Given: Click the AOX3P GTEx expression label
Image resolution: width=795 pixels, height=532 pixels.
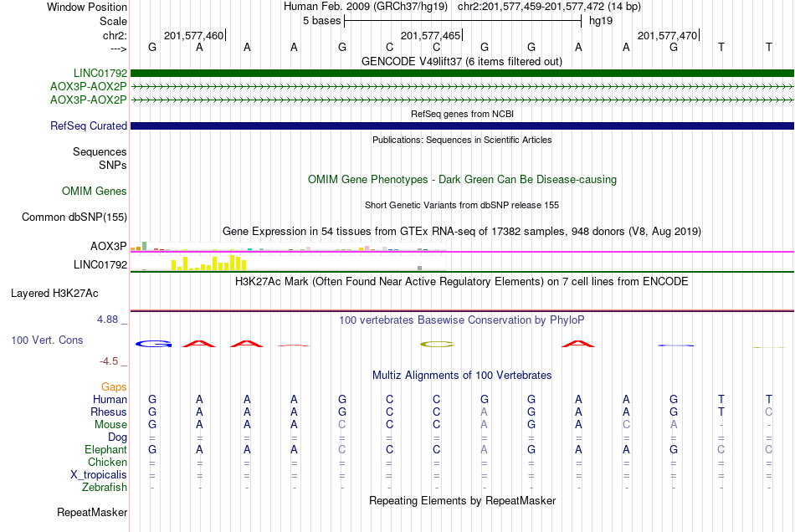Looking at the screenshot, I should pos(109,246).
